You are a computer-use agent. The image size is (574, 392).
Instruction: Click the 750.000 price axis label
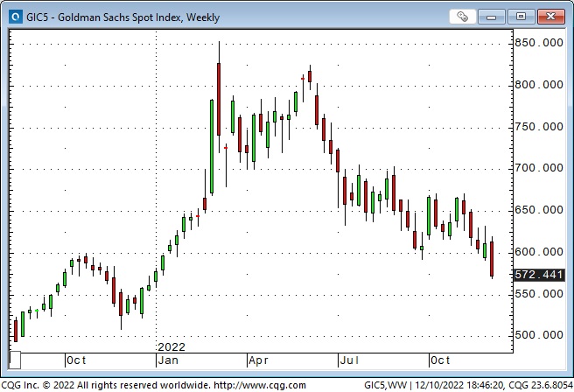[x=539, y=127]
